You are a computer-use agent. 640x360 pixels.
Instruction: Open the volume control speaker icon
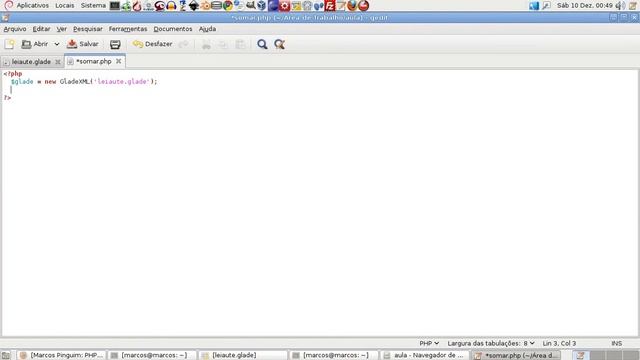(x=620, y=5)
